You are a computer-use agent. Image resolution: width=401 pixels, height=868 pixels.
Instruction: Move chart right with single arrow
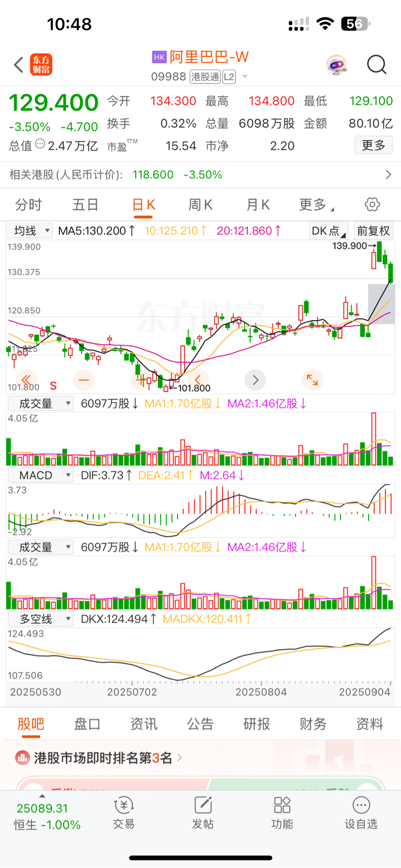[x=255, y=380]
